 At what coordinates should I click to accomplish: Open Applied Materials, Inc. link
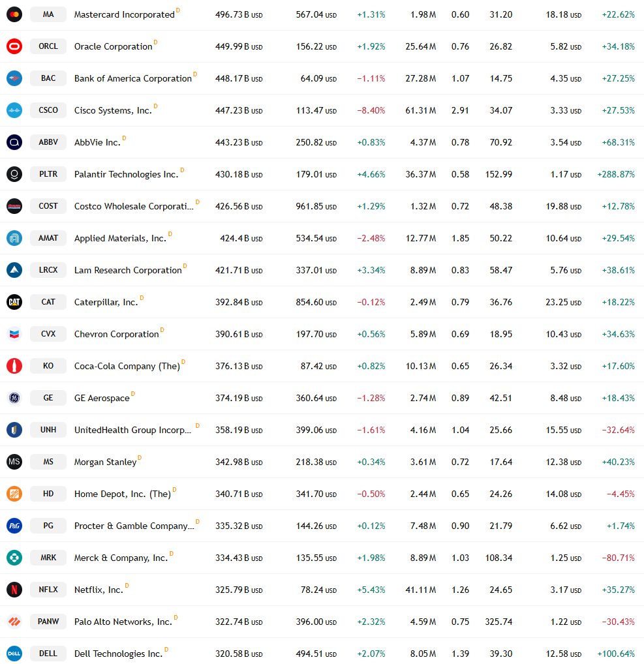coord(120,239)
